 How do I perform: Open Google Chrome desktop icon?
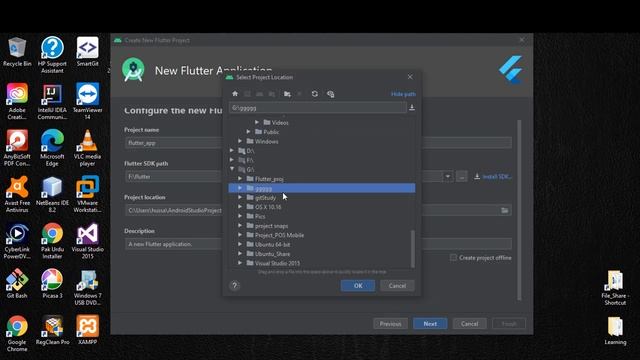point(17,333)
